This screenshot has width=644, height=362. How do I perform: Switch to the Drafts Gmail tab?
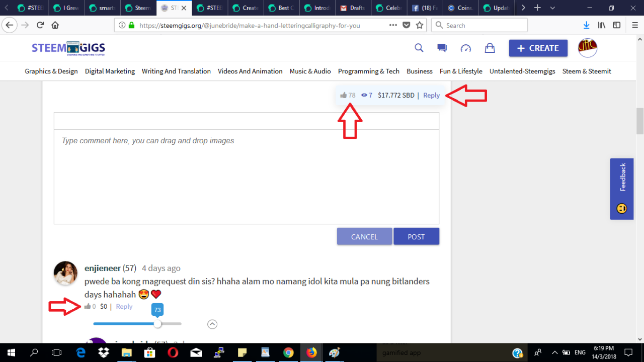[x=353, y=8]
